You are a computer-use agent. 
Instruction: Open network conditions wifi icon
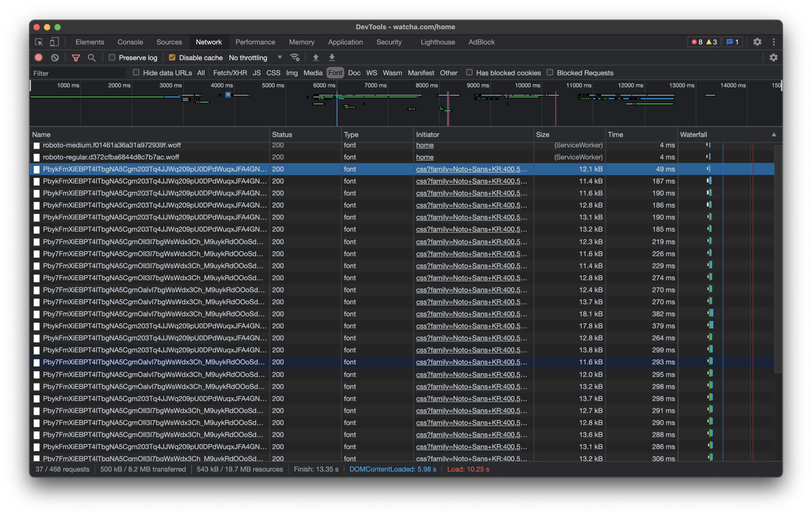point(295,58)
